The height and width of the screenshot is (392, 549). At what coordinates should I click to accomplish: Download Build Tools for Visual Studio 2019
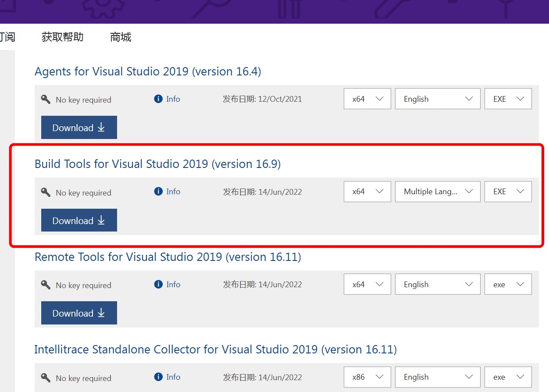79,220
